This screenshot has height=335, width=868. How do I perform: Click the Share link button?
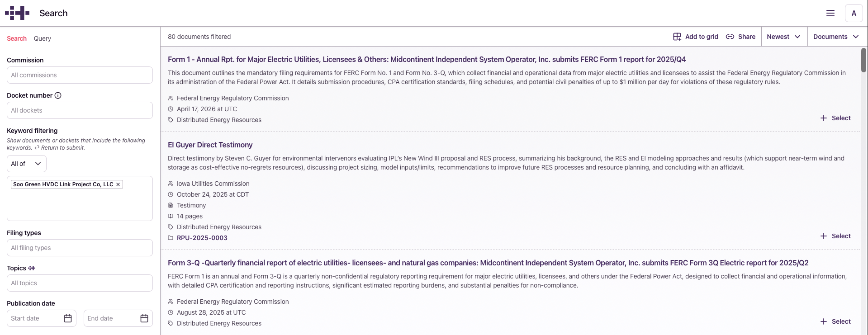pyautogui.click(x=740, y=37)
